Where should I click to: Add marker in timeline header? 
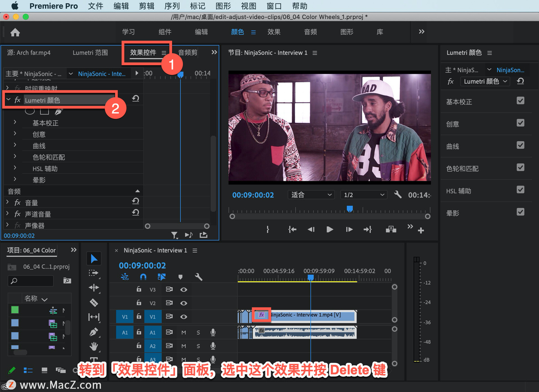click(x=181, y=277)
